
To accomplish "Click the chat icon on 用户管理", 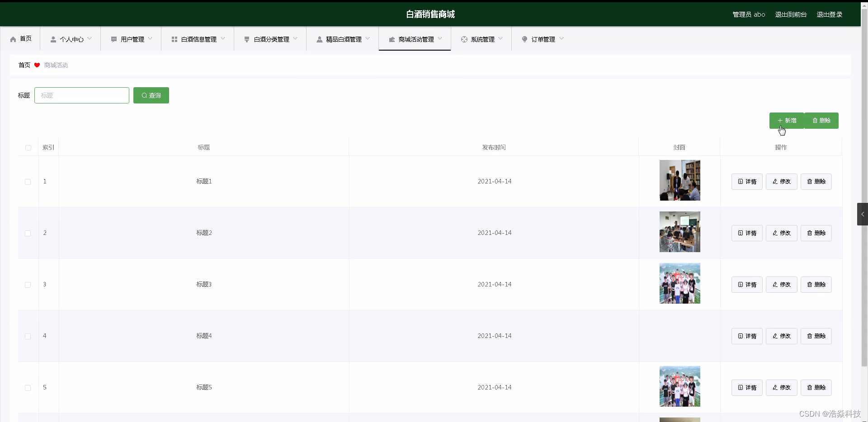I will point(114,39).
